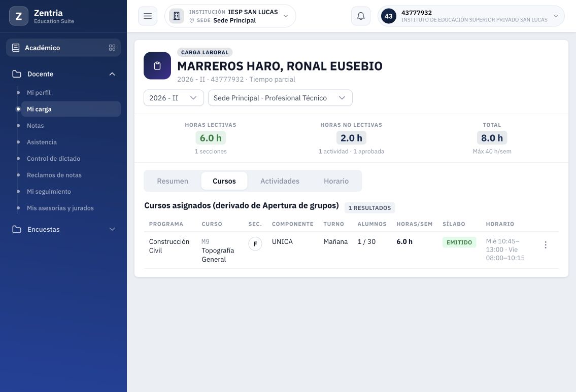Click the Académico grid modules icon

pyautogui.click(x=112, y=48)
